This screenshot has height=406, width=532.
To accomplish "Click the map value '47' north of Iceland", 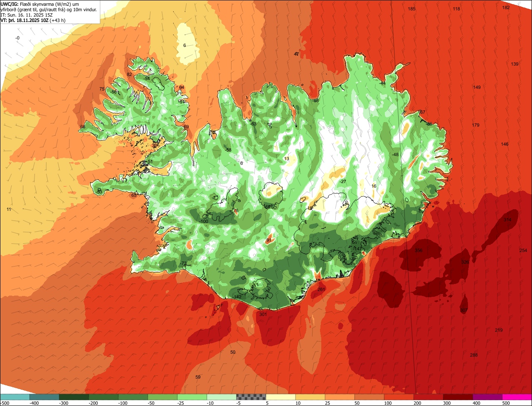I will pyautogui.click(x=296, y=54).
